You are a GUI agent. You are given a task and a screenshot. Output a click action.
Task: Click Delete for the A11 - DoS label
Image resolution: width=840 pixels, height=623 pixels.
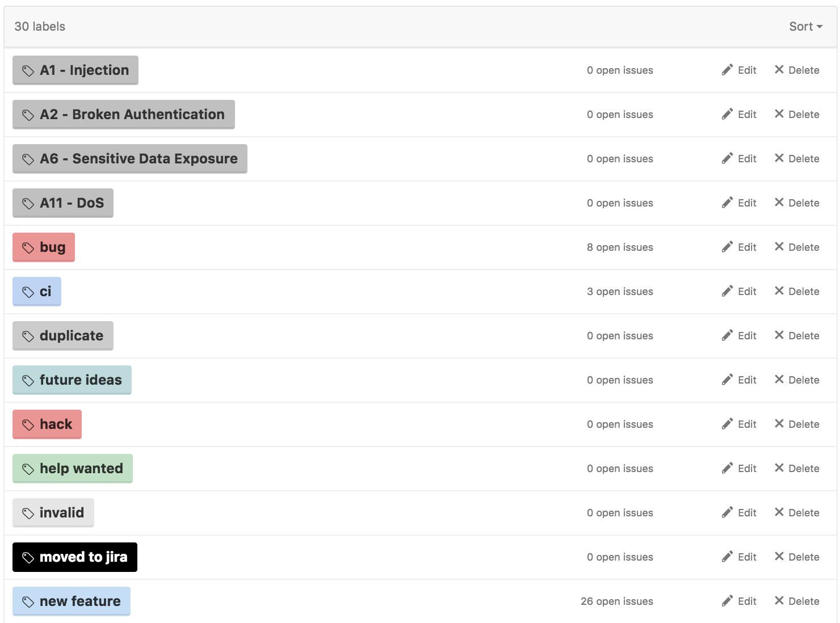[x=797, y=203]
